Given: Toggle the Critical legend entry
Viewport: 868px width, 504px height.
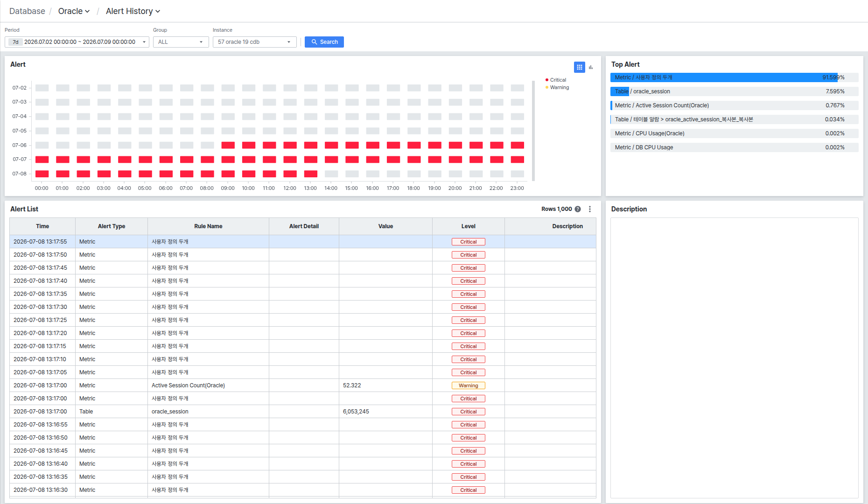Looking at the screenshot, I should coord(556,80).
